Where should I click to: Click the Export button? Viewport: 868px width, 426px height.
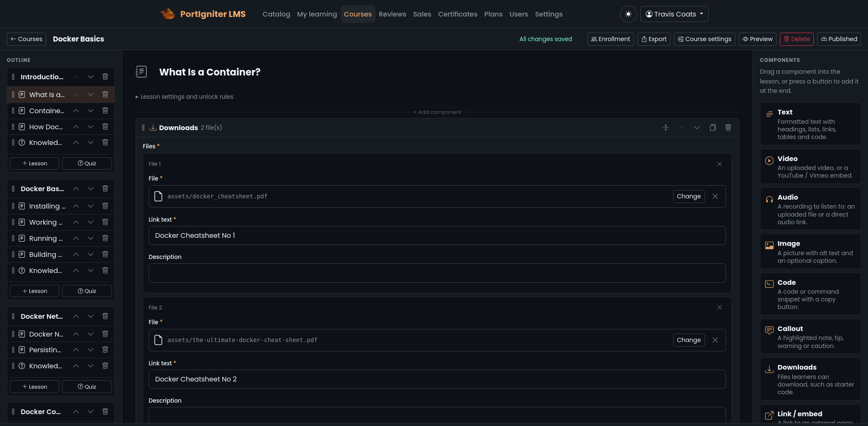(654, 39)
